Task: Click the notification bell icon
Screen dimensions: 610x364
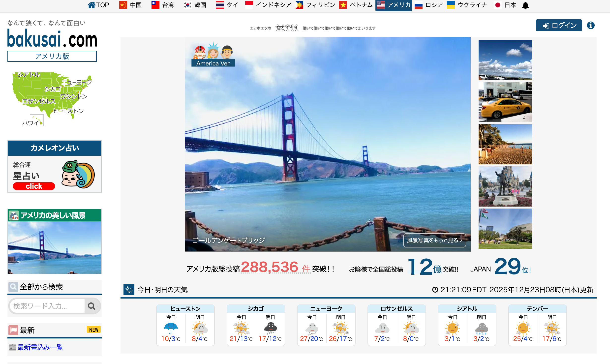Action: coord(525,5)
